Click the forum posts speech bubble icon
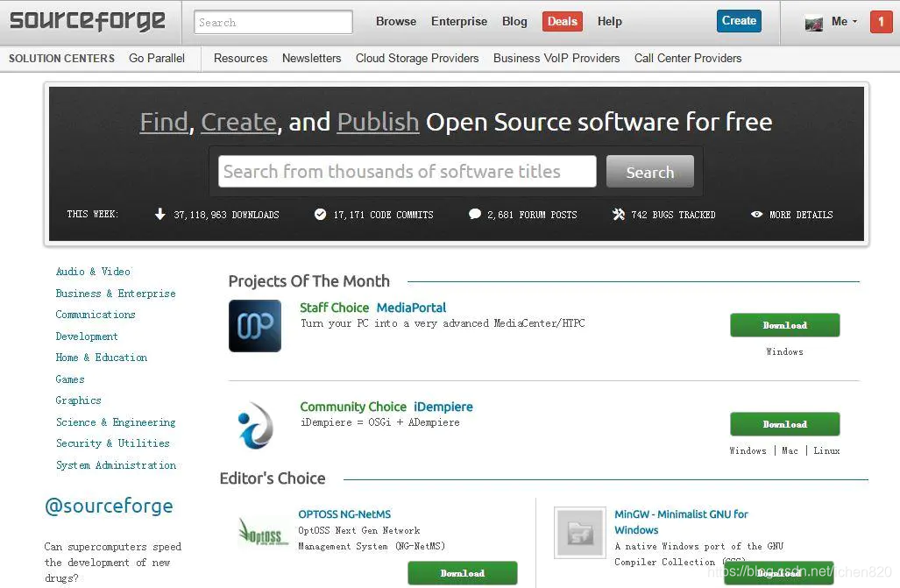Screen dimensions: 900x588 475,214
